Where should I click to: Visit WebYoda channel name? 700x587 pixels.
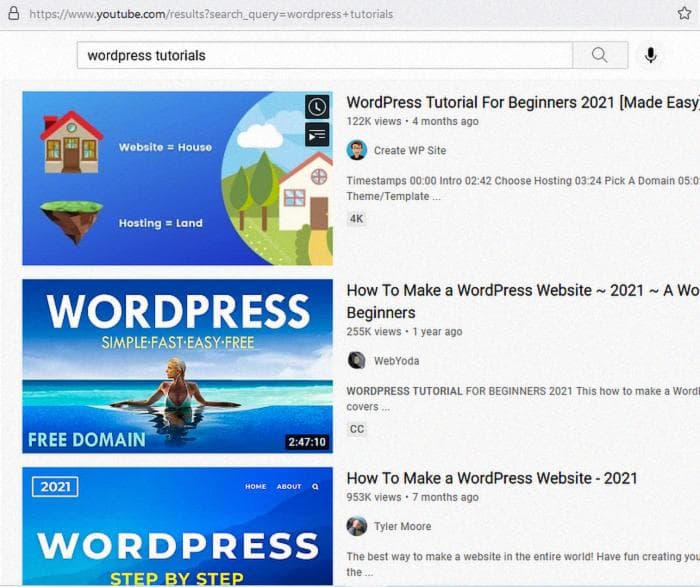tap(396, 361)
